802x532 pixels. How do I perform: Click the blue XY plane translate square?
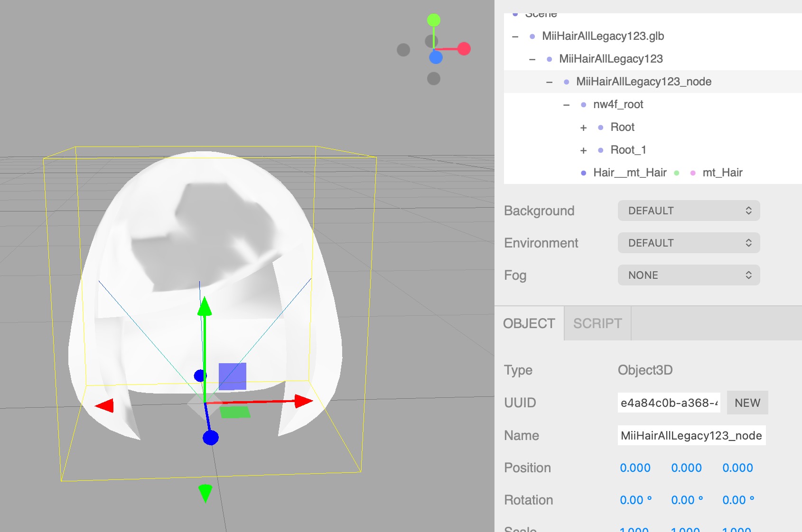pyautogui.click(x=232, y=376)
